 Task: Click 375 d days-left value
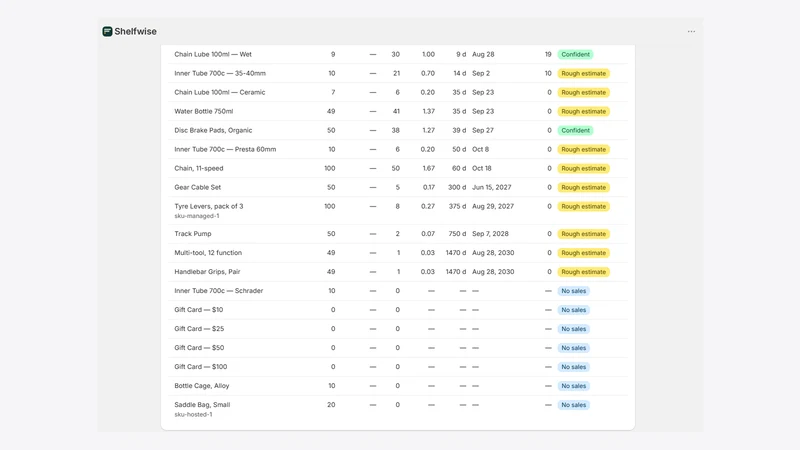coord(457,206)
